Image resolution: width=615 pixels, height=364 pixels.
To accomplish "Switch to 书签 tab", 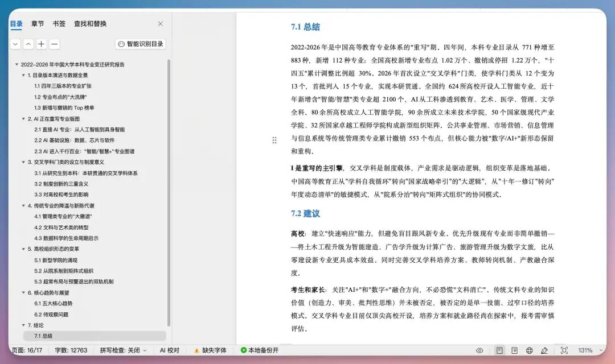I will (59, 23).
